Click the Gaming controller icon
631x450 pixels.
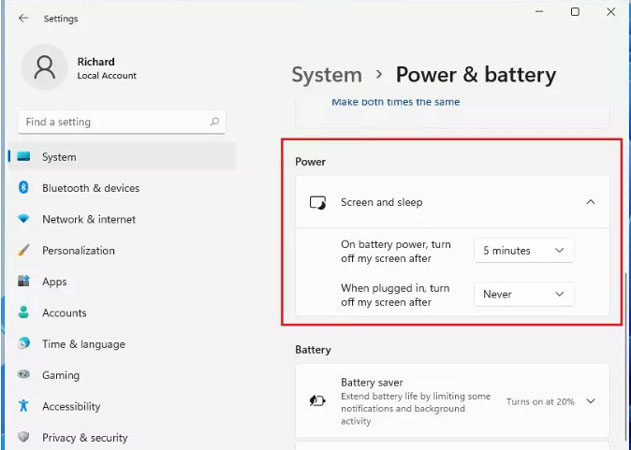(x=24, y=375)
